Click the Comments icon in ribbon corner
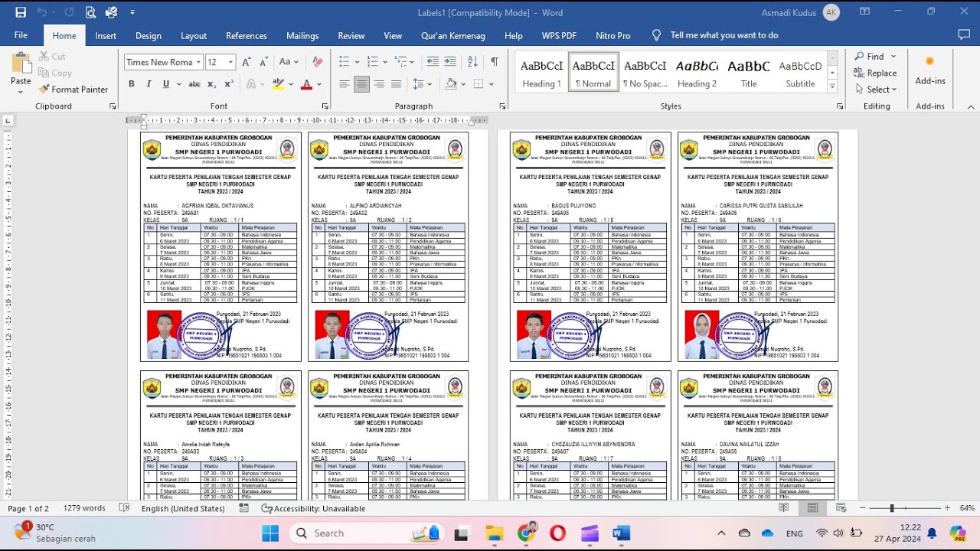Screen dimensions: 980x551 [964, 35]
